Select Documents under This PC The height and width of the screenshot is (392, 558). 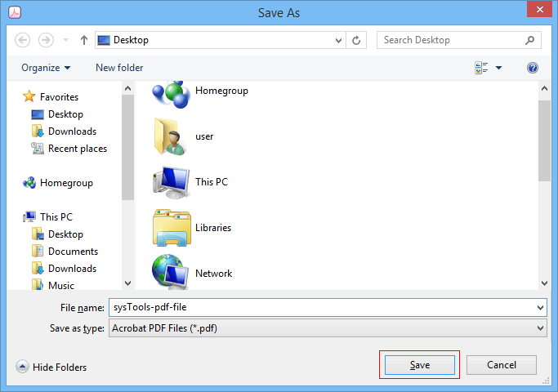(x=73, y=252)
